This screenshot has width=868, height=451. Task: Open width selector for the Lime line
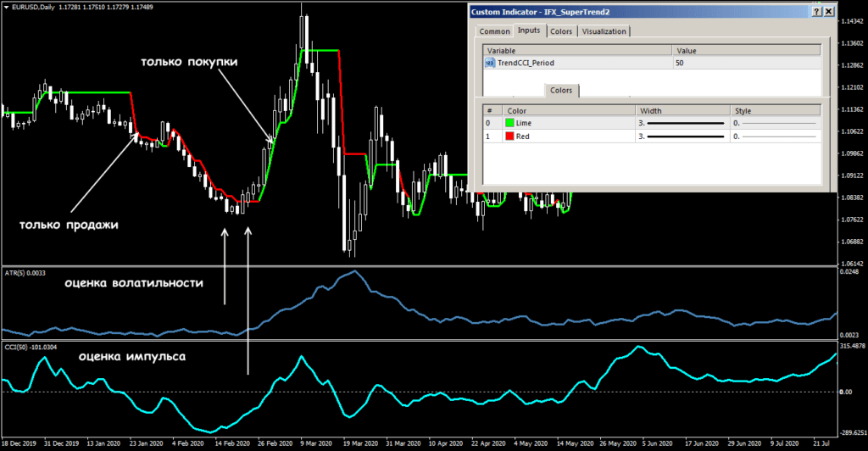(682, 123)
